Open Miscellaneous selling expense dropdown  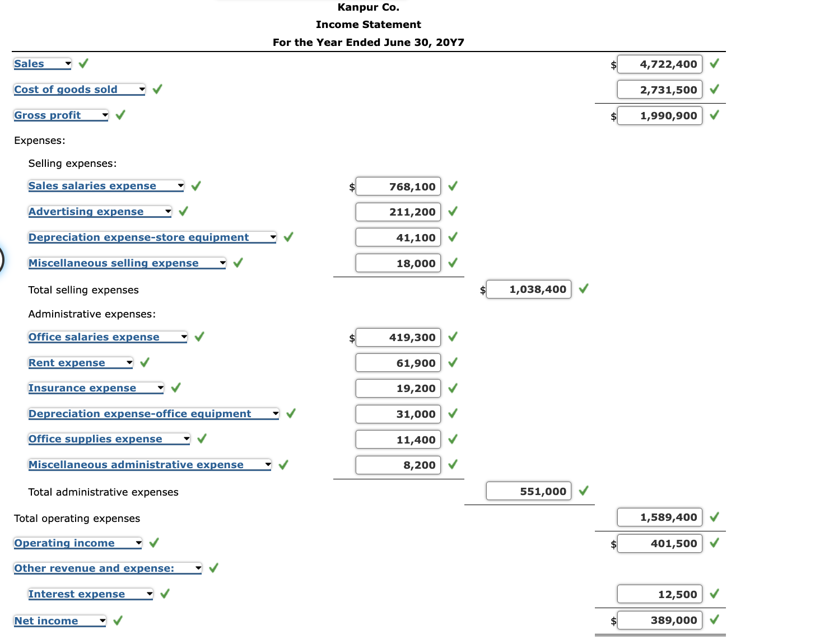pos(127,263)
